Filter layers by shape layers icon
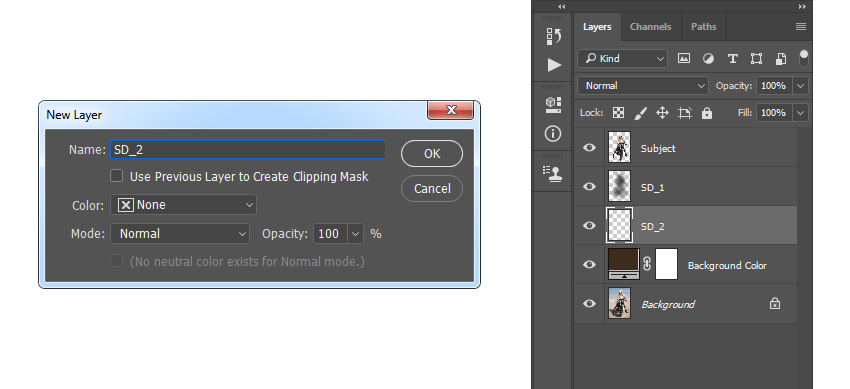 pyautogui.click(x=756, y=59)
